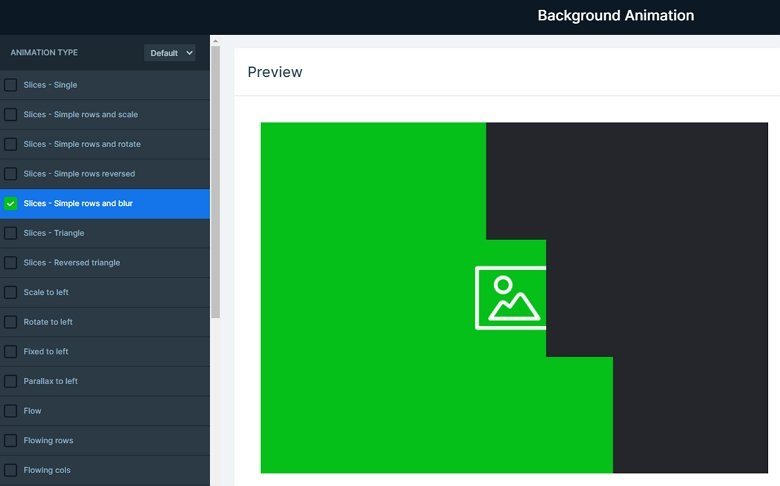Tick the Scale to left checkbox

tap(10, 292)
